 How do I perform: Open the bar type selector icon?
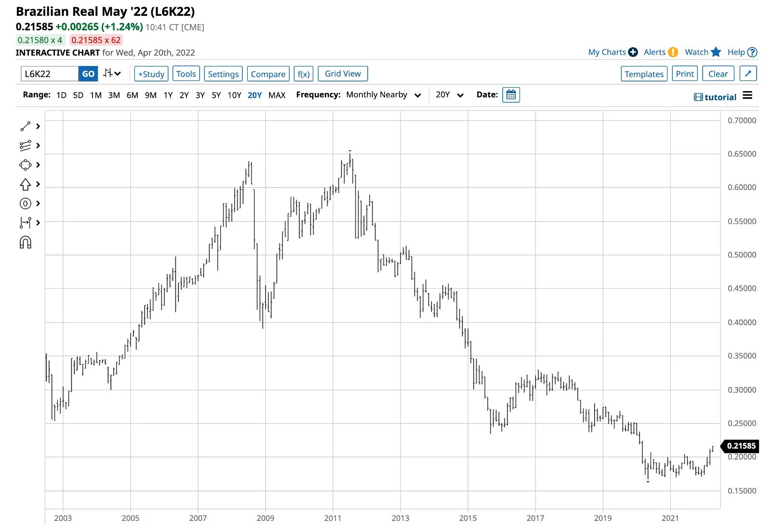(112, 74)
